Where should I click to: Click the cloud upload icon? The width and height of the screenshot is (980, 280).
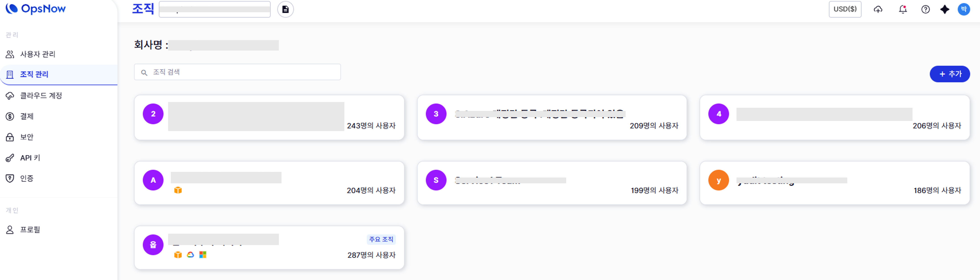click(x=878, y=10)
